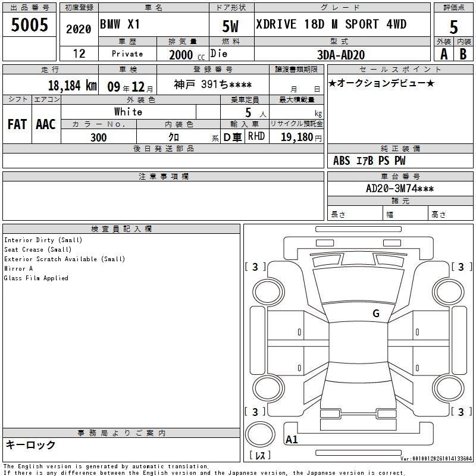
Task: Select the version string starting with Ver:
Action: tap(436, 458)
